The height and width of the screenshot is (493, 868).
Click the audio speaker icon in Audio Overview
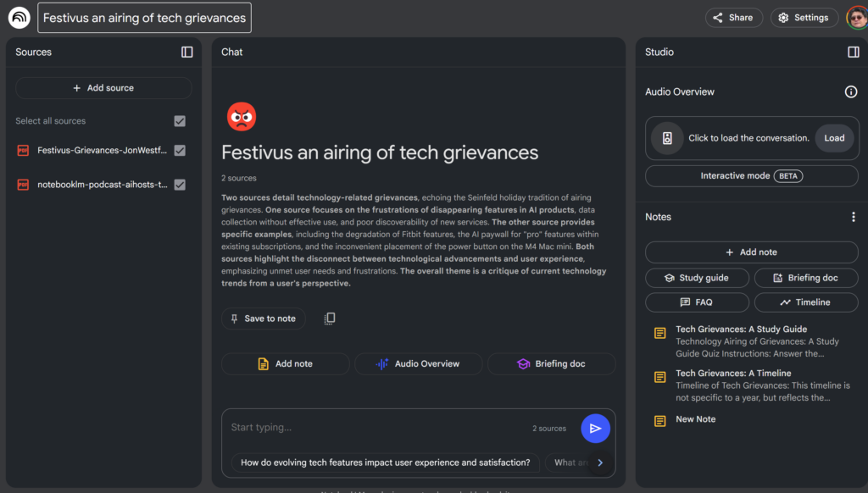point(667,138)
